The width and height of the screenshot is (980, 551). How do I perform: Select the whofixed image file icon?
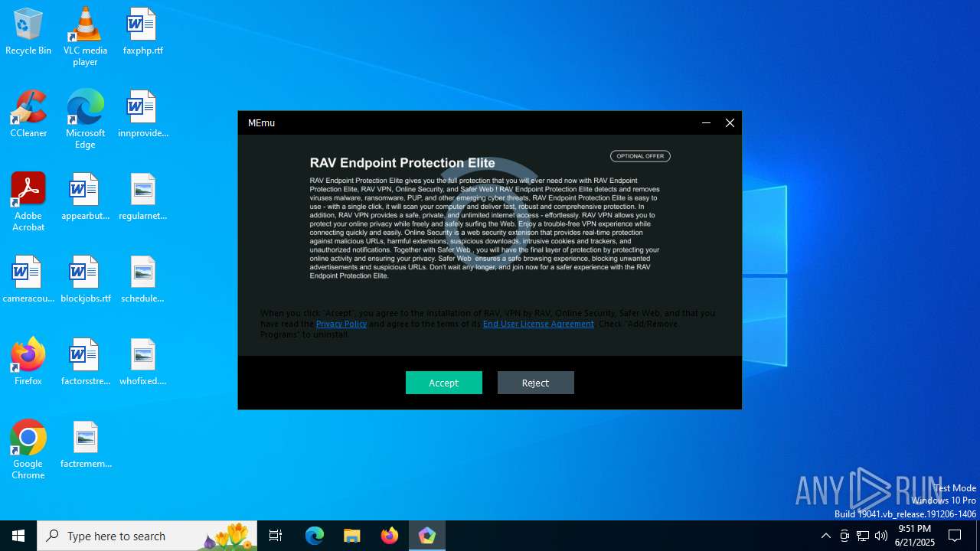tap(142, 362)
